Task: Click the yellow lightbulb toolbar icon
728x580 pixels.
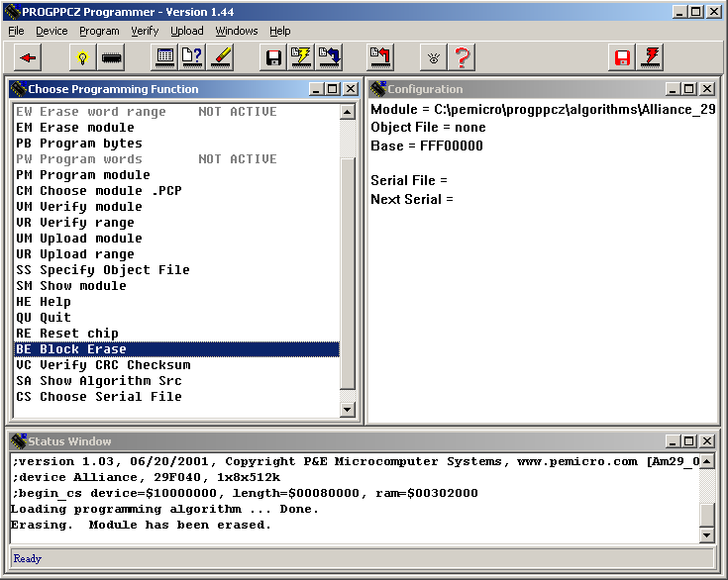Action: click(x=82, y=57)
